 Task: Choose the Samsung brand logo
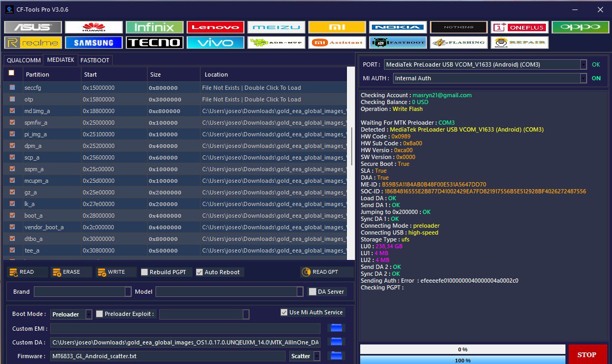94,43
